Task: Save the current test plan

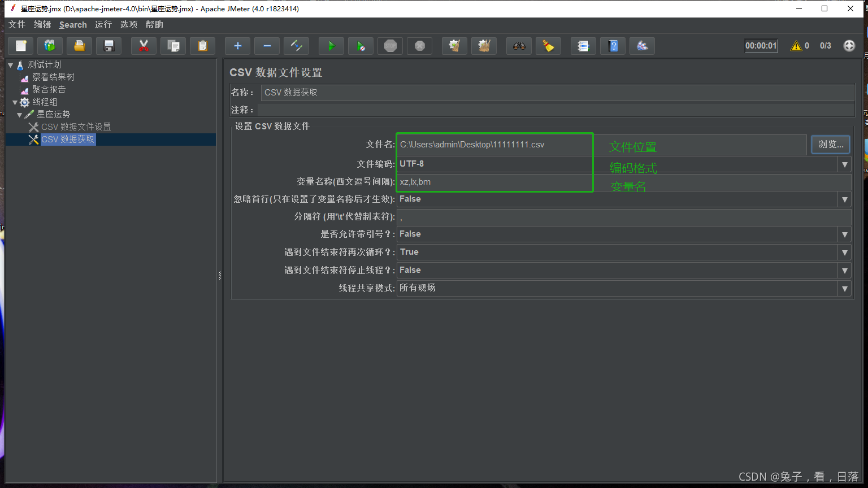Action: click(108, 46)
